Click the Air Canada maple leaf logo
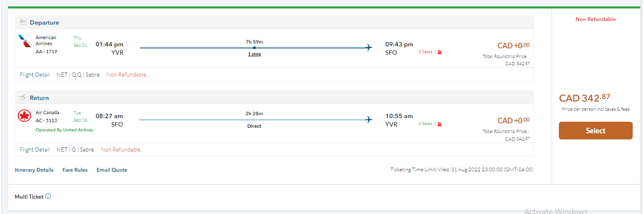Viewport: 644px width, 214px height. point(25,116)
